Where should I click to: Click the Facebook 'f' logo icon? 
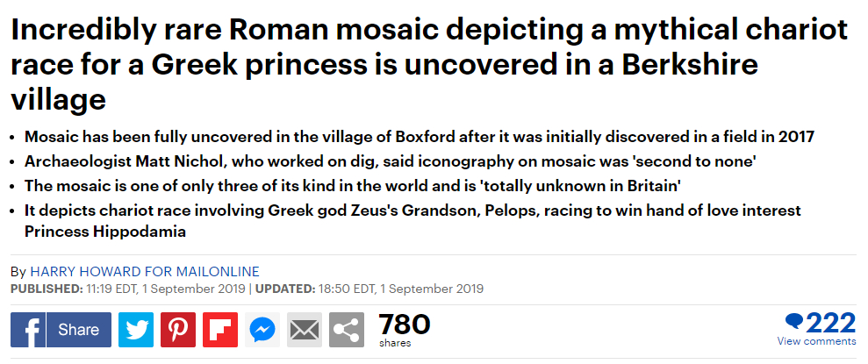pos(28,331)
